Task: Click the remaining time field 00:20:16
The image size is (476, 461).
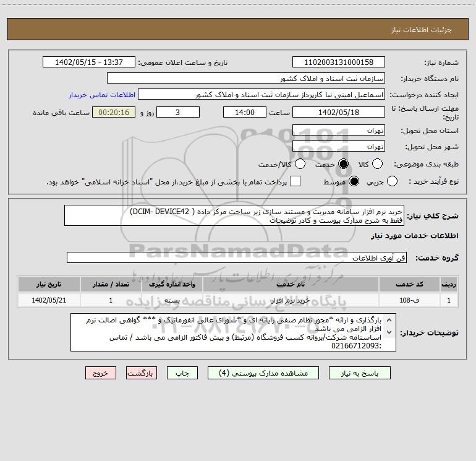Action: point(114,113)
